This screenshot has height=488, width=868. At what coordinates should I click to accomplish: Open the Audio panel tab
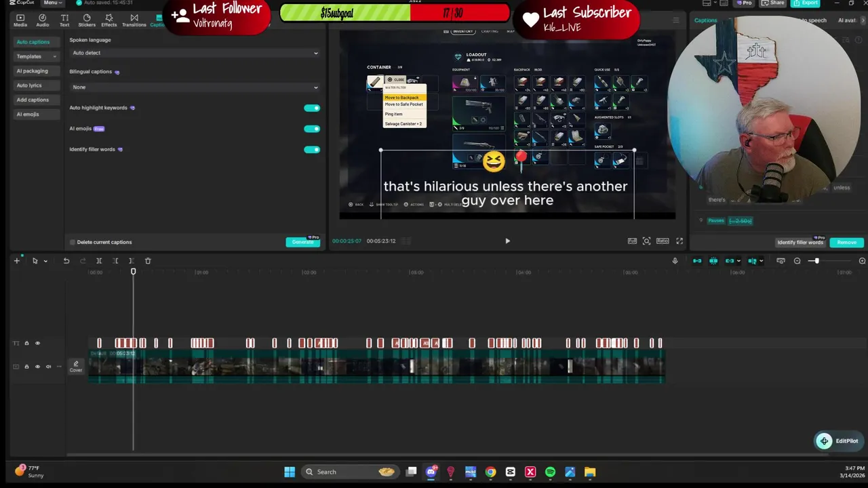click(42, 20)
